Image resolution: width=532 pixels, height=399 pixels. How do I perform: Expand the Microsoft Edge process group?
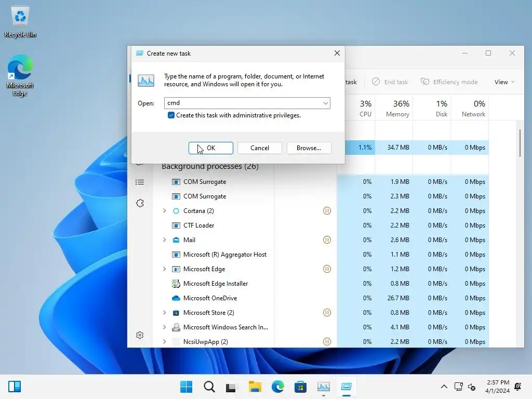pos(165,269)
